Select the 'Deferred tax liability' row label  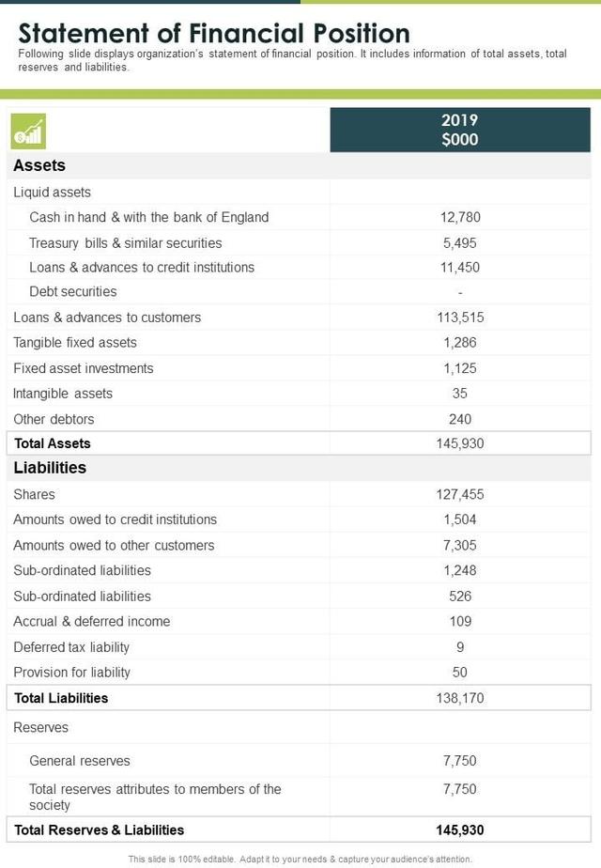pyautogui.click(x=71, y=647)
